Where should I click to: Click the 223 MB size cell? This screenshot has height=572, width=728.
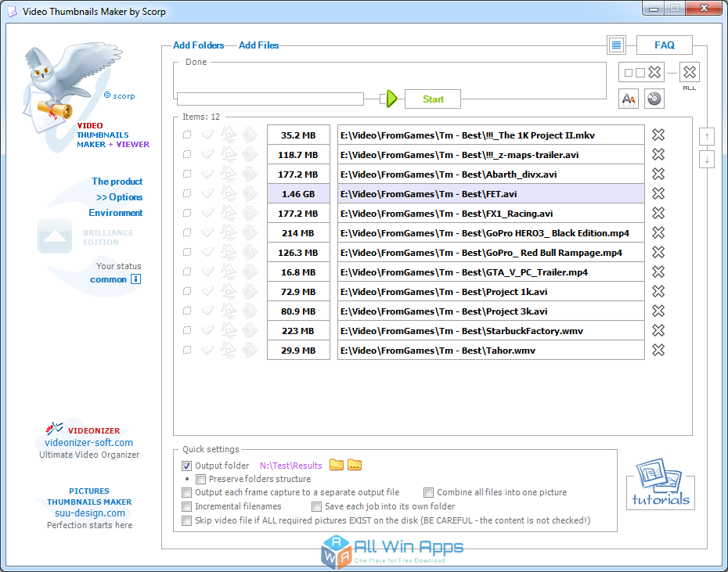point(298,330)
